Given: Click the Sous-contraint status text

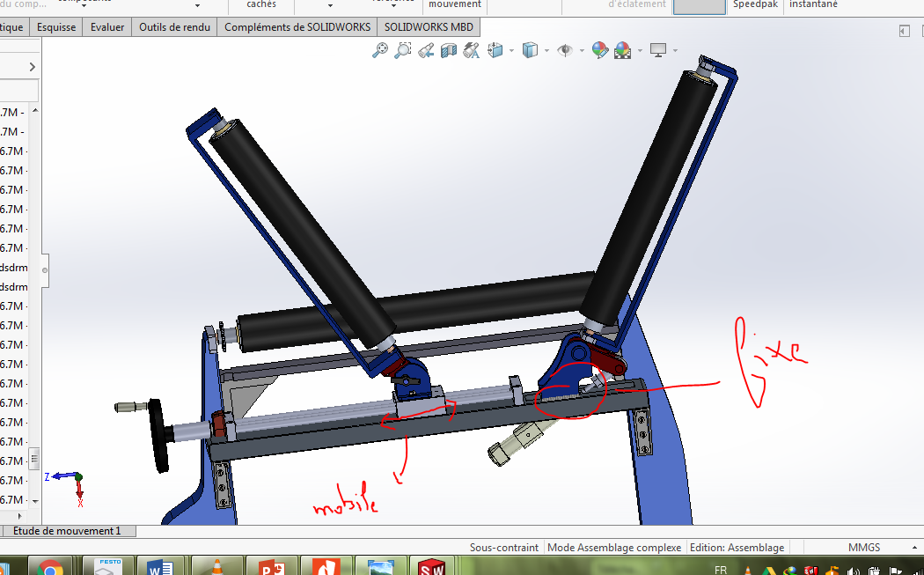Looking at the screenshot, I should 504,548.
